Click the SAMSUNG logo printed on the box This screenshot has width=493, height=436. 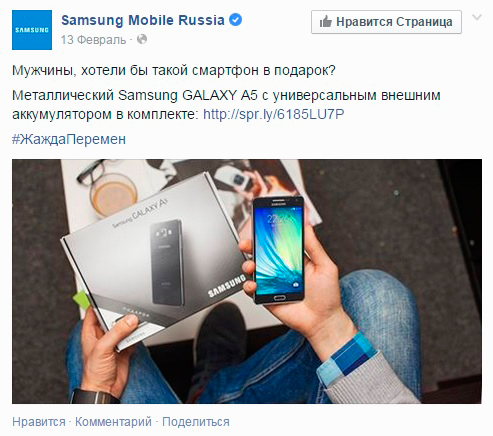tap(227, 285)
